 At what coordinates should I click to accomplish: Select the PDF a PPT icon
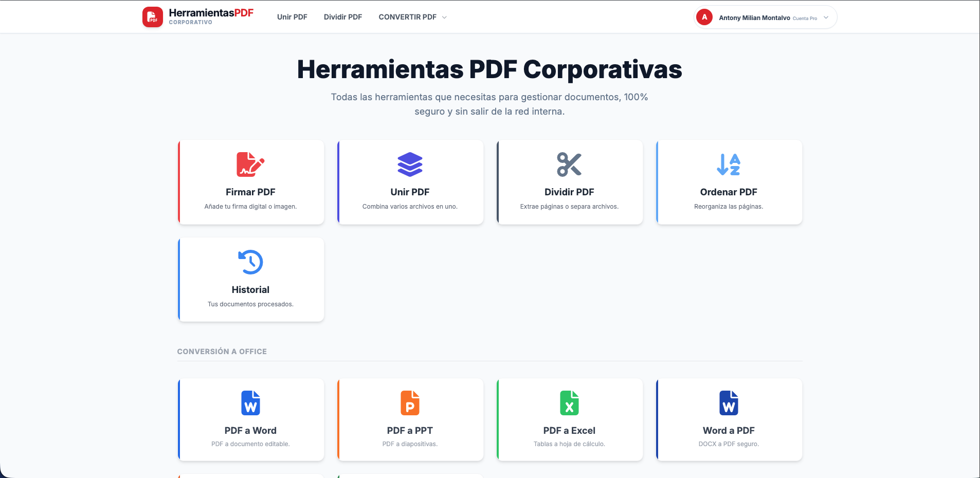coord(410,403)
